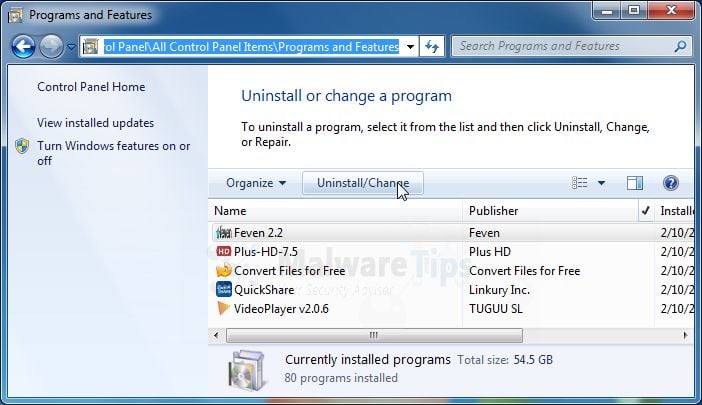Click the Feven 2.2 program icon
The height and width of the screenshot is (405, 702).
click(x=223, y=233)
